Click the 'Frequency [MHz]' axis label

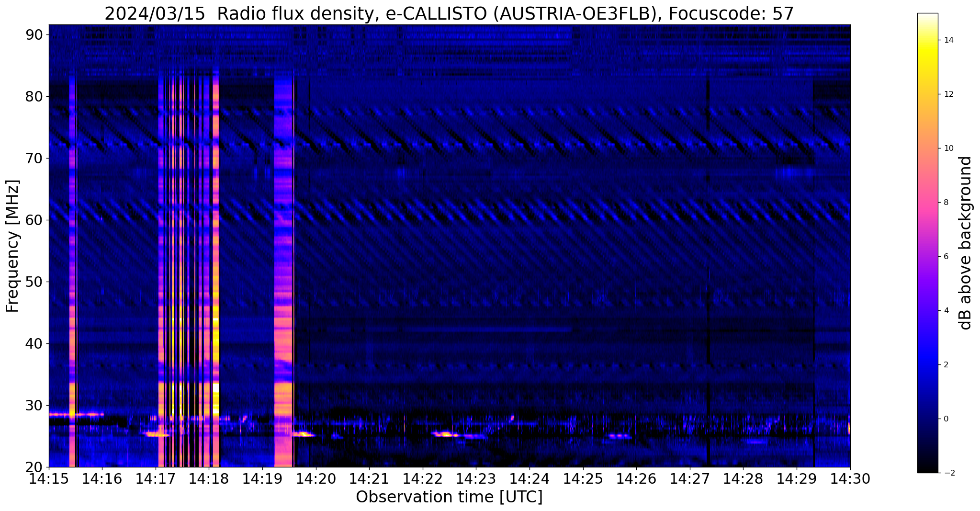point(13,246)
